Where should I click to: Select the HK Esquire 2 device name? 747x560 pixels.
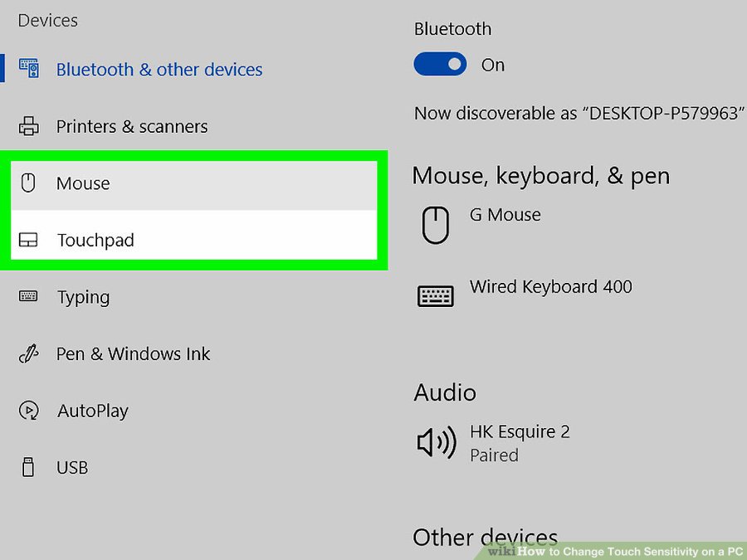[520, 432]
